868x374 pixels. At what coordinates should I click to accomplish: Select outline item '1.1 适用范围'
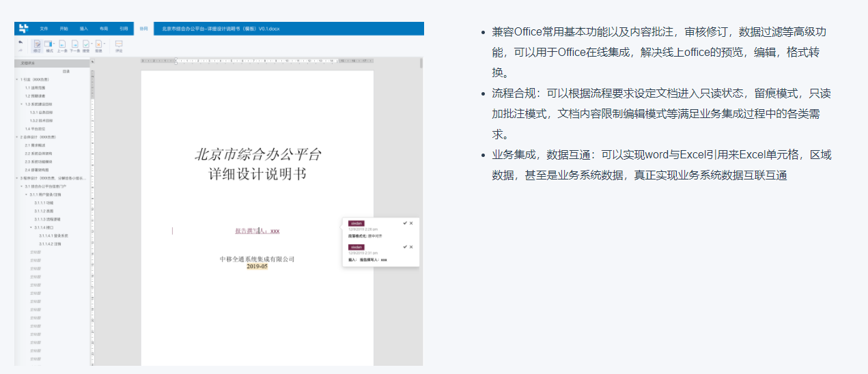point(36,87)
